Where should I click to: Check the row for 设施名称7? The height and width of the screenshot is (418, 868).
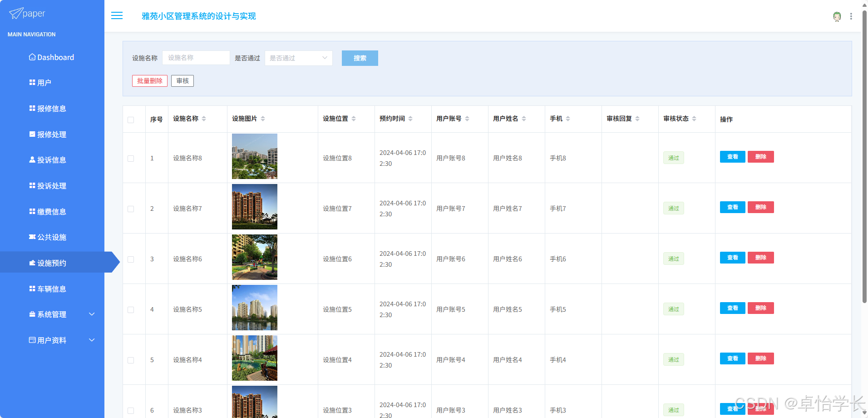point(131,209)
